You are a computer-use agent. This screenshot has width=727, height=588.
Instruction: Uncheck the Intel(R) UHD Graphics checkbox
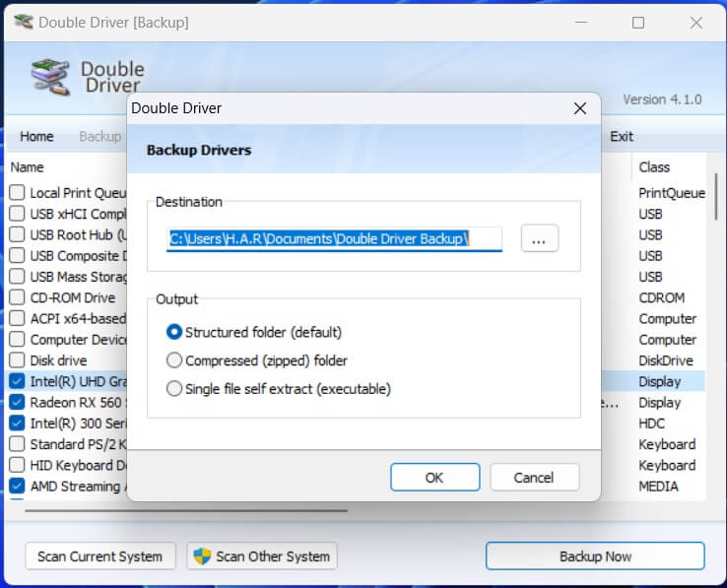click(x=17, y=381)
